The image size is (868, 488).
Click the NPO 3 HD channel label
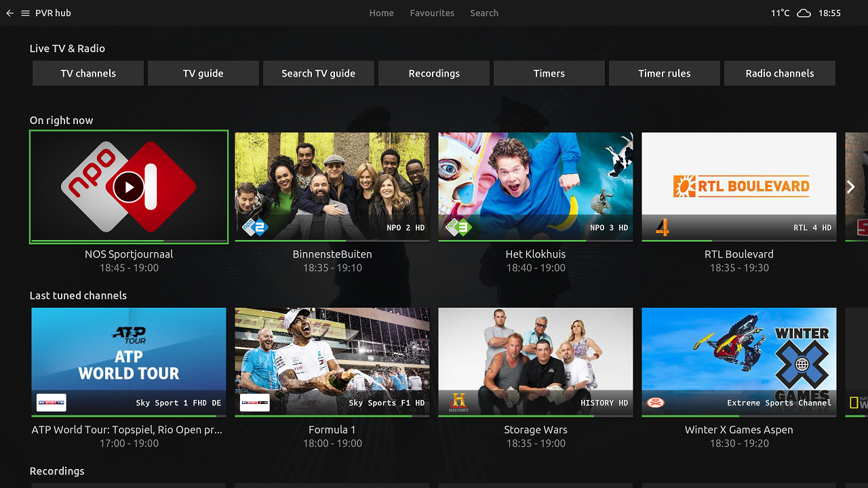[x=609, y=228]
